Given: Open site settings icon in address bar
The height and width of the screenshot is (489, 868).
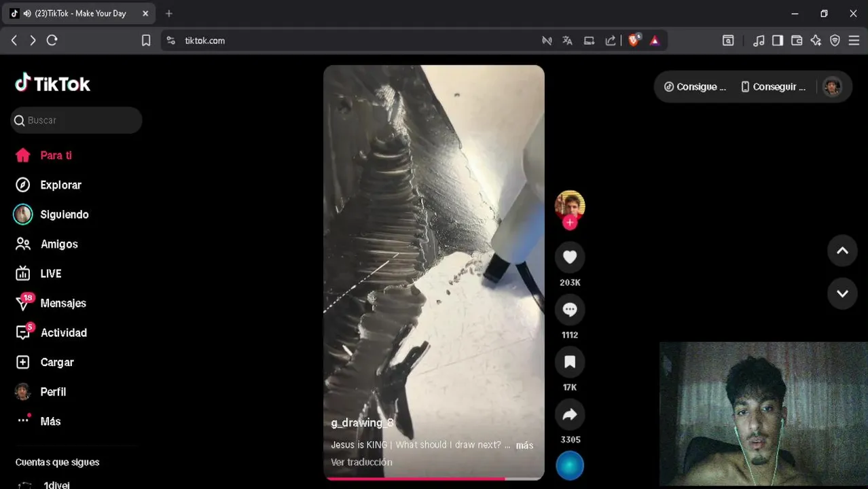Looking at the screenshot, I should tap(171, 41).
